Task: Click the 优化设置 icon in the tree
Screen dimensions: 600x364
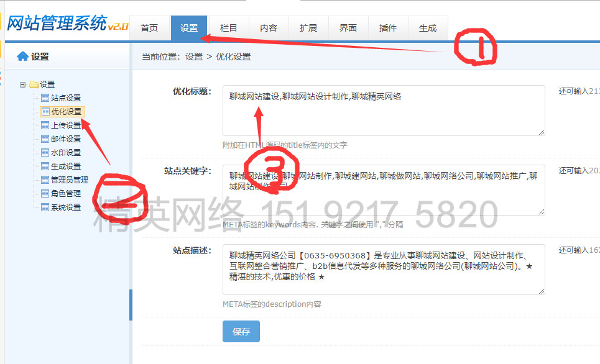Action: click(44, 112)
